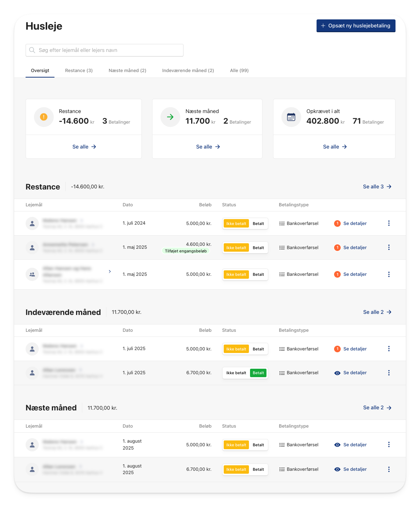Open the Næste måned (2) tab

(x=128, y=71)
